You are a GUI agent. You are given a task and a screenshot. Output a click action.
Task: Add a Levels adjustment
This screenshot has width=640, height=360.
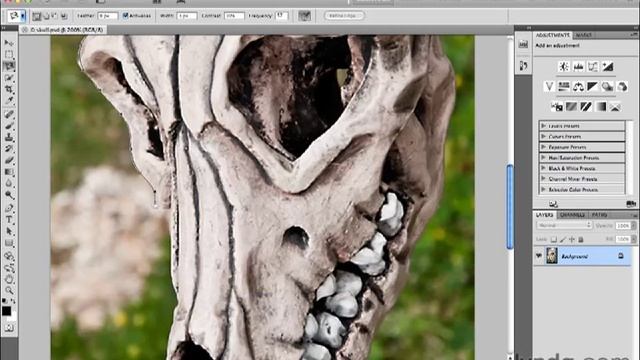pyautogui.click(x=578, y=67)
